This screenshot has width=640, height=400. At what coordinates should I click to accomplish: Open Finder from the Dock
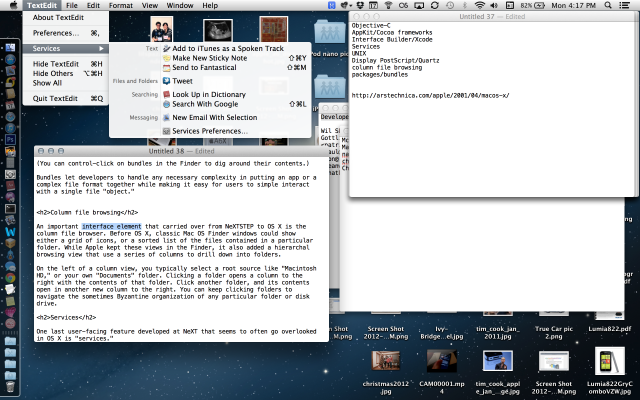10,48
